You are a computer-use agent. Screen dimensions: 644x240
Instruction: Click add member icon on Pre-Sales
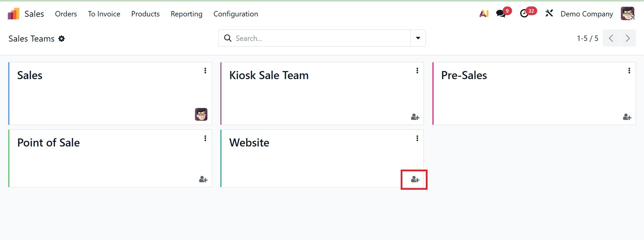627,117
